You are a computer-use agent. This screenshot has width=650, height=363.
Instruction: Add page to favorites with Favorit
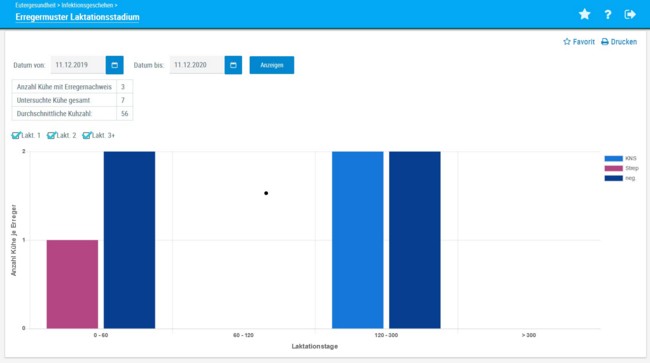click(579, 41)
